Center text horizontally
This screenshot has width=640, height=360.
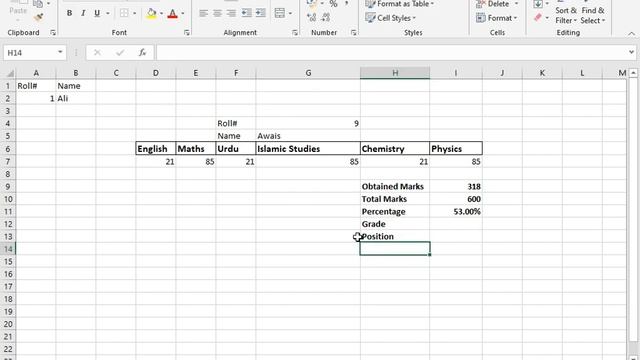pyautogui.click(x=217, y=13)
